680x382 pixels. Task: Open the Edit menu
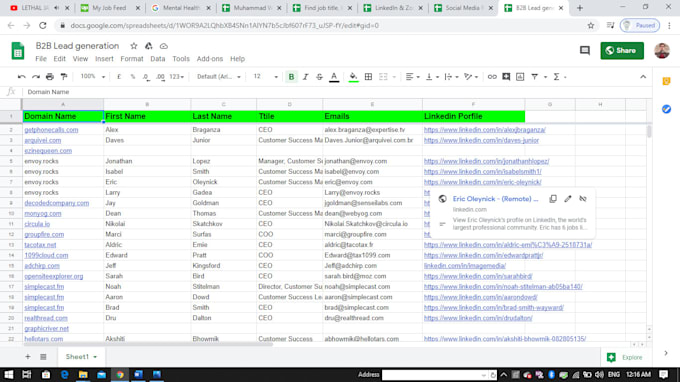59,59
